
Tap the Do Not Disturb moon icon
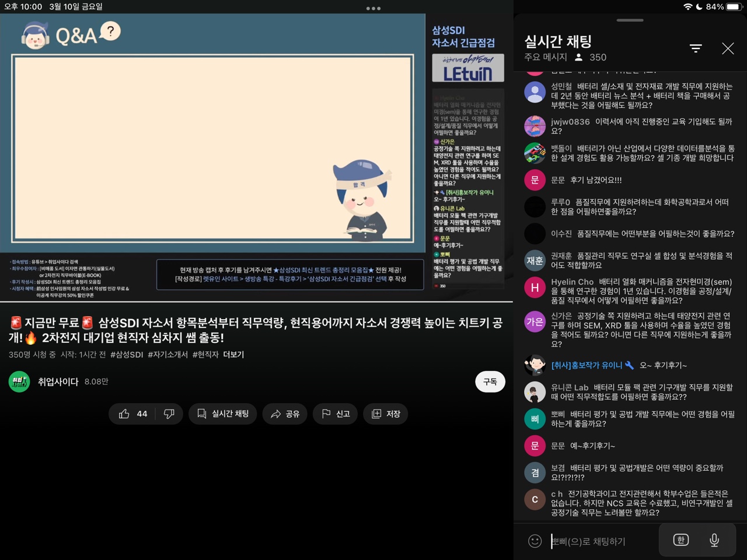tap(699, 6)
